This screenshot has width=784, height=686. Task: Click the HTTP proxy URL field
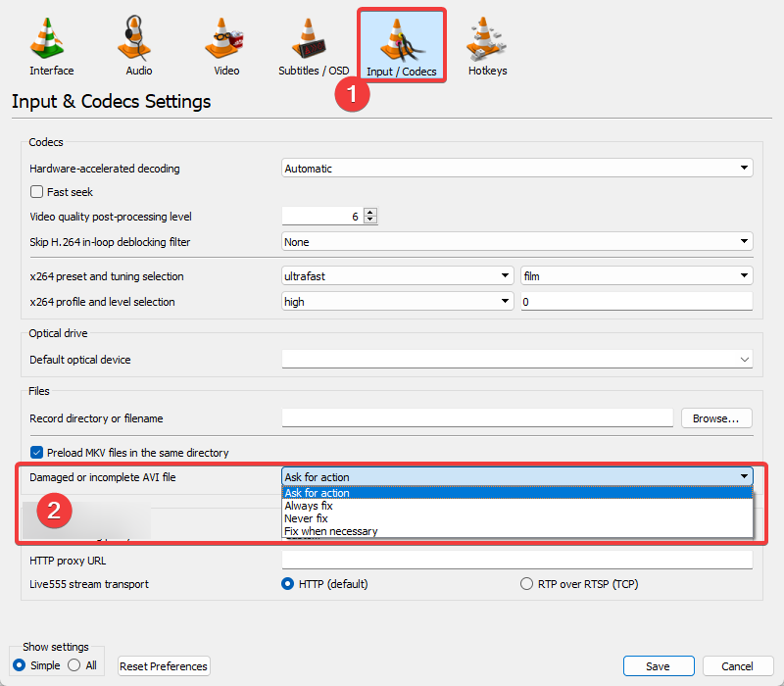pos(517,561)
